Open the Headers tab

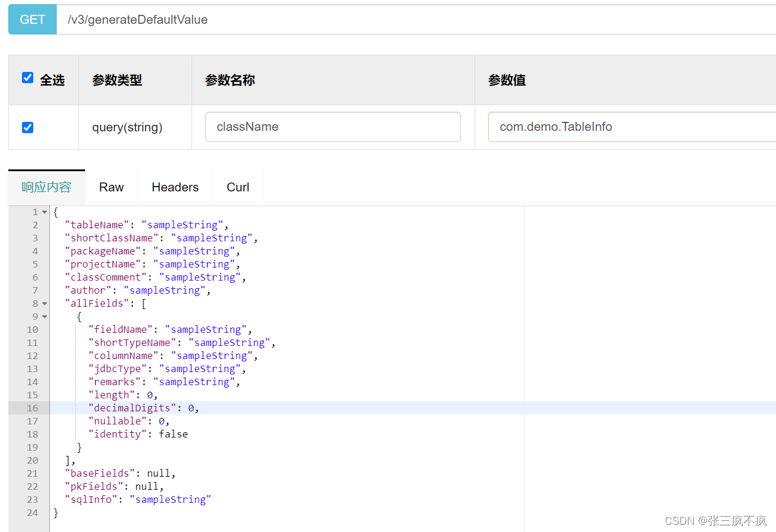(x=175, y=187)
